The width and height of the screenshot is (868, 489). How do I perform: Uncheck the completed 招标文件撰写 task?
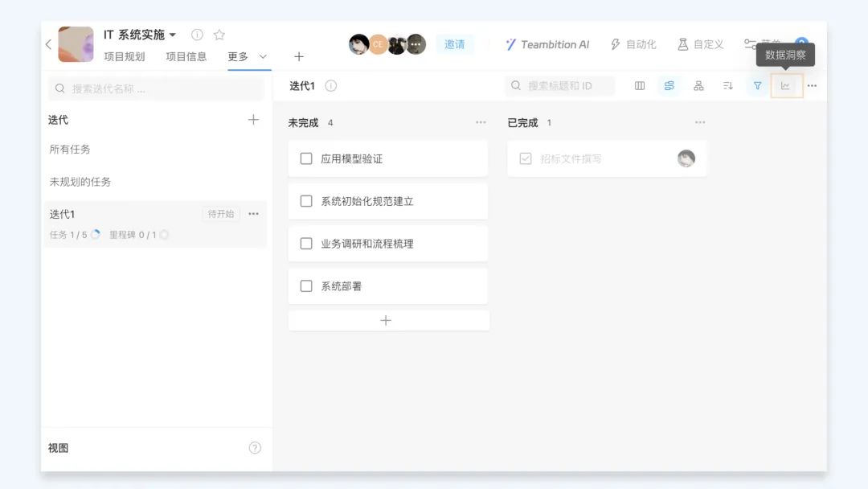(x=526, y=159)
